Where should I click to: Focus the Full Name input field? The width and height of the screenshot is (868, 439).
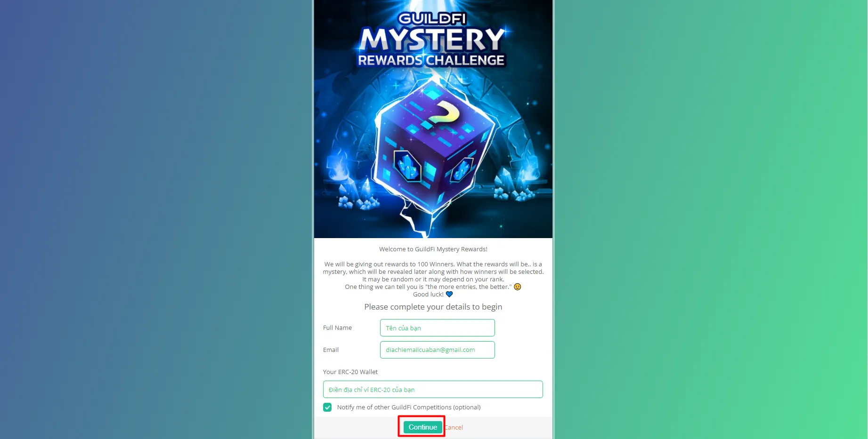pyautogui.click(x=438, y=328)
